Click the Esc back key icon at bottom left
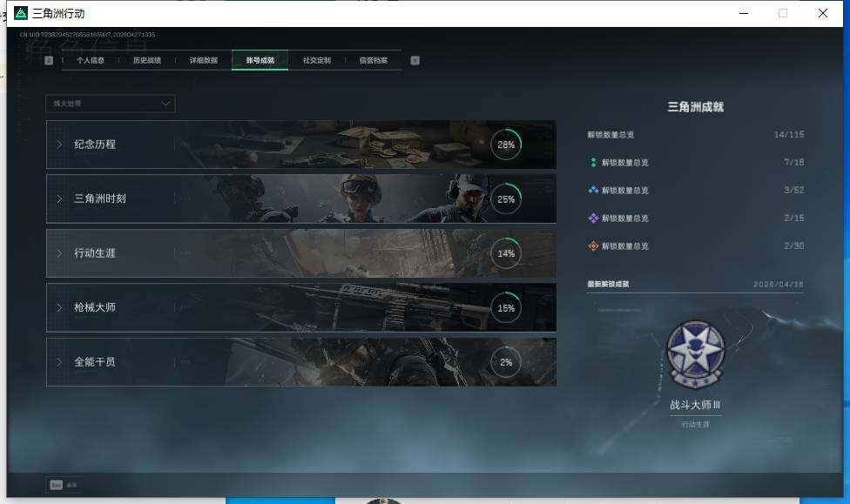Screen dimensions: 850x504 click(57, 485)
